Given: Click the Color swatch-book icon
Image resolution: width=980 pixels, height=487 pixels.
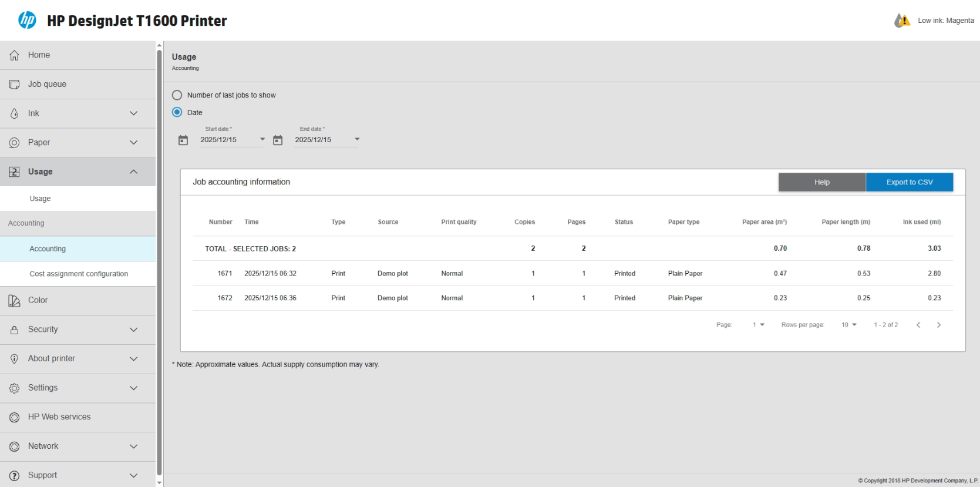Looking at the screenshot, I should [x=14, y=300].
